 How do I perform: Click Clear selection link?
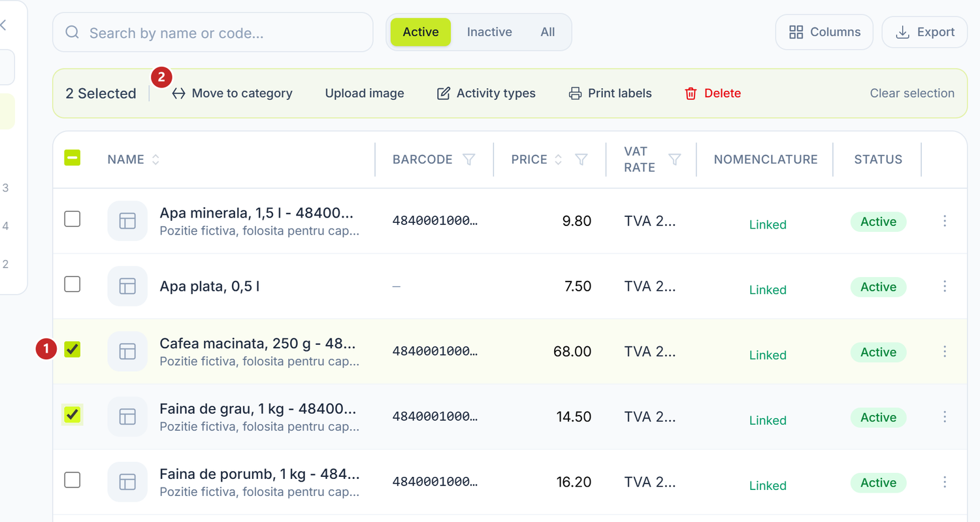(912, 93)
